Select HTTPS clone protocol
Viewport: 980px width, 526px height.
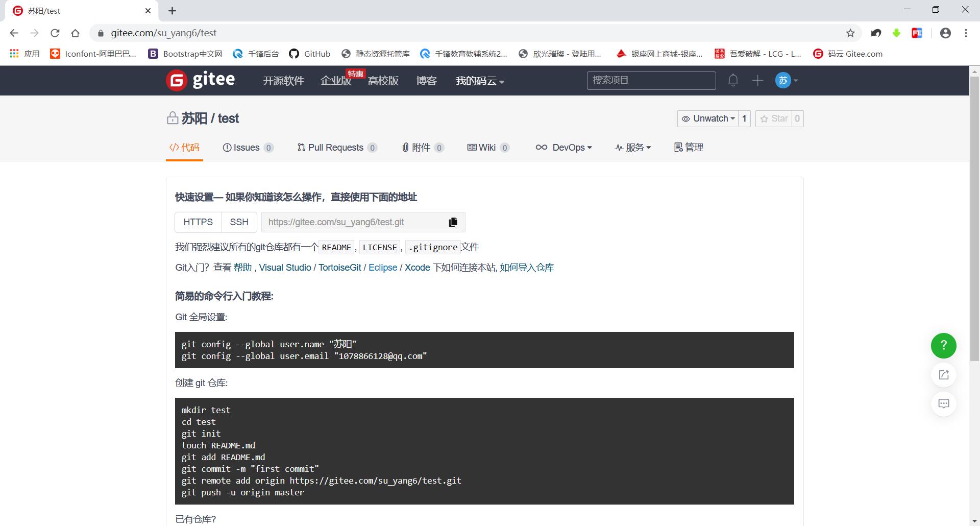click(x=198, y=222)
